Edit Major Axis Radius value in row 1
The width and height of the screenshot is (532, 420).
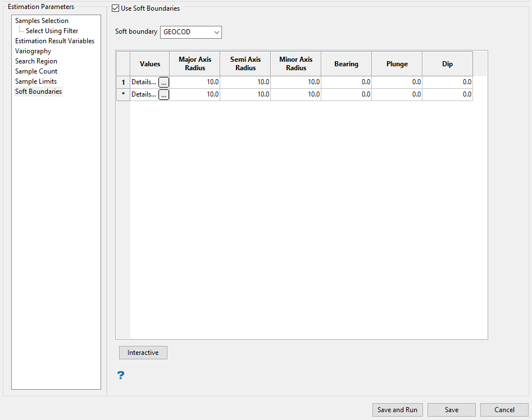(195, 82)
